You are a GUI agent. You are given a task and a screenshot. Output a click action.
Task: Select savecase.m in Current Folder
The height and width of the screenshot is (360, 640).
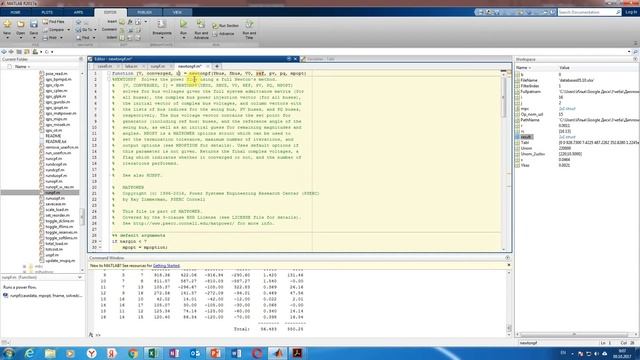point(55,204)
